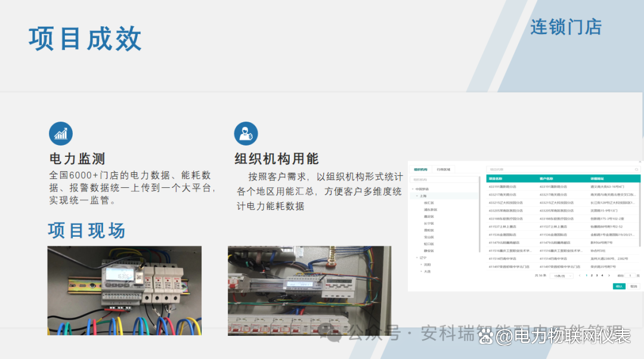Open the 15条/页 page size dropdown

click(562, 276)
